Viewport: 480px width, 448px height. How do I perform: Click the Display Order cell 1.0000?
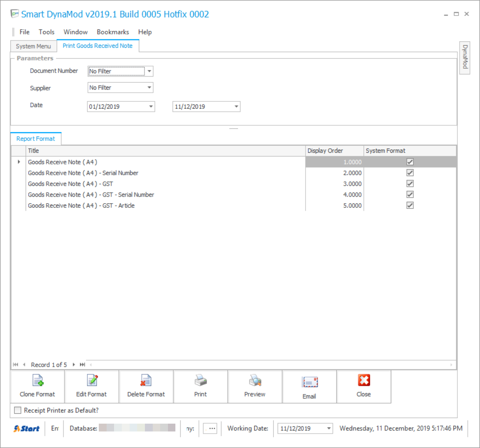pyautogui.click(x=334, y=162)
